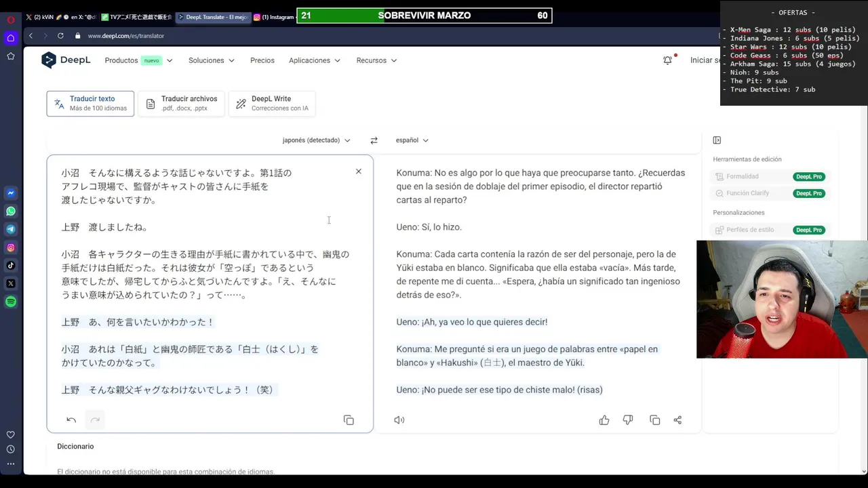Viewport: 868px width, 488px height.
Task: Open the source language dropdown (japonés detectado)
Action: click(317, 140)
